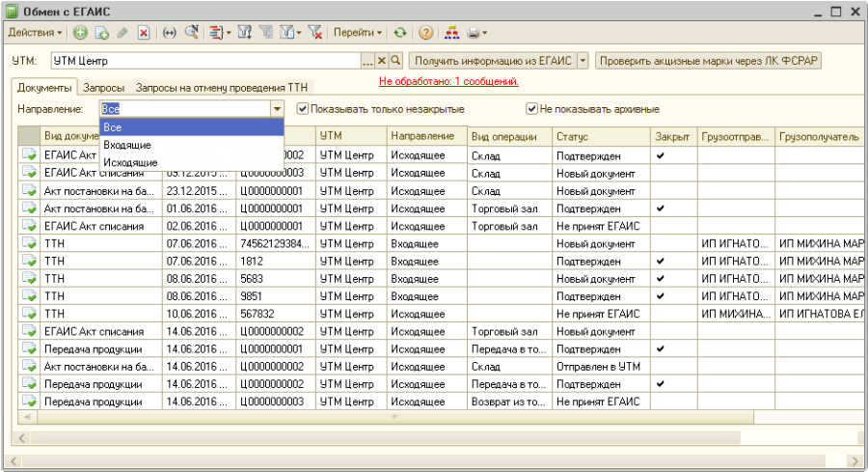Select 'Исходящие' in the direction list

[x=192, y=163]
